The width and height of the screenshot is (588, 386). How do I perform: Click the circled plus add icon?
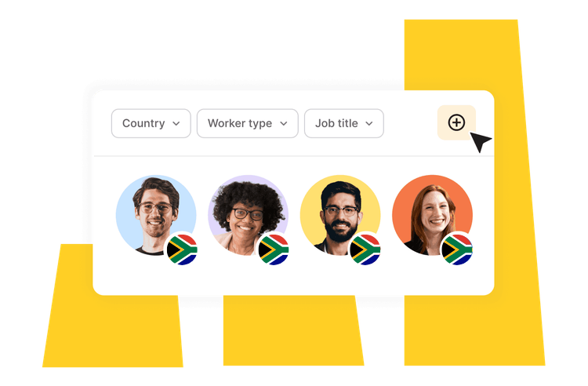click(x=456, y=122)
